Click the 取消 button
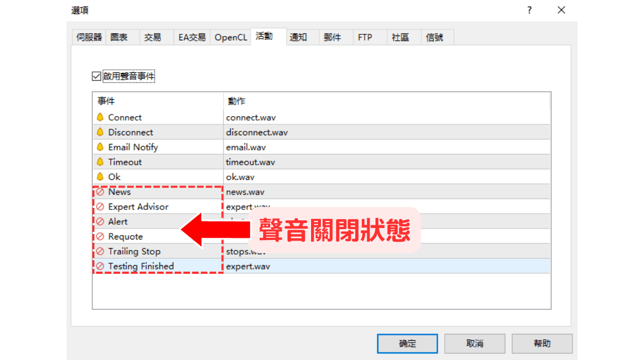Image resolution: width=644 pixels, height=360 pixels. point(474,344)
